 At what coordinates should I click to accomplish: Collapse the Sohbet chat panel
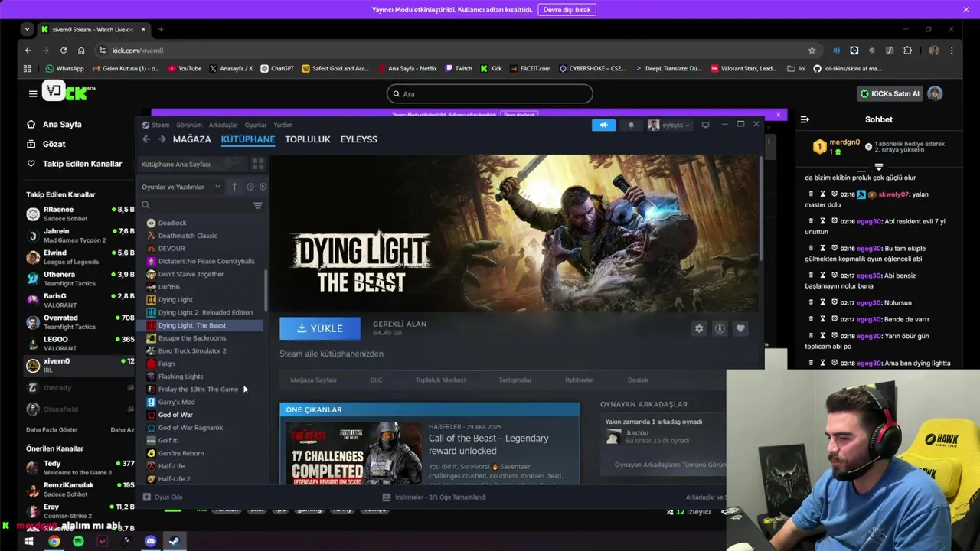[805, 119]
